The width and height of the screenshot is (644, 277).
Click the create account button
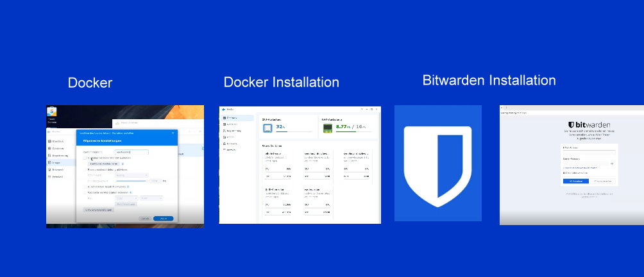(603, 181)
